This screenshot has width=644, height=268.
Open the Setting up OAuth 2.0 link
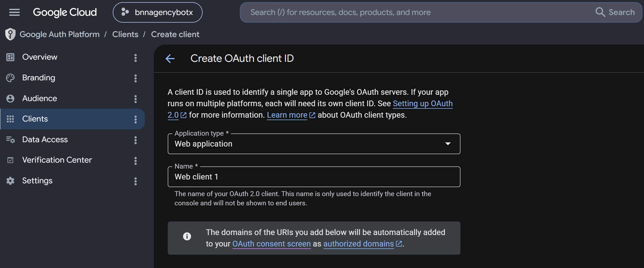[423, 103]
